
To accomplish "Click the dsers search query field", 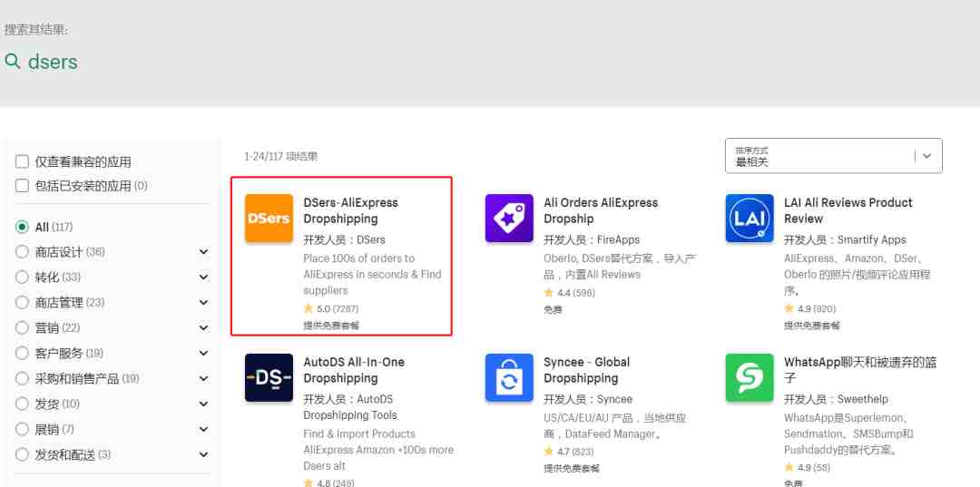I will (54, 61).
